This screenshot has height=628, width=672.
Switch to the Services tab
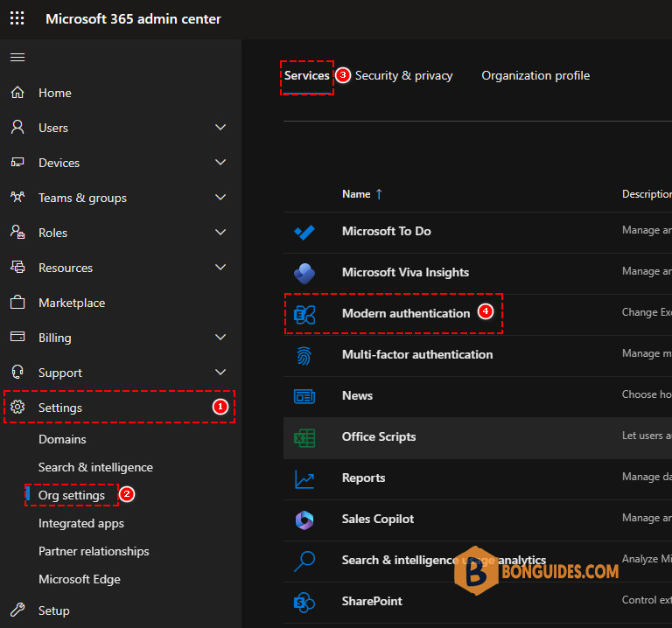307,75
